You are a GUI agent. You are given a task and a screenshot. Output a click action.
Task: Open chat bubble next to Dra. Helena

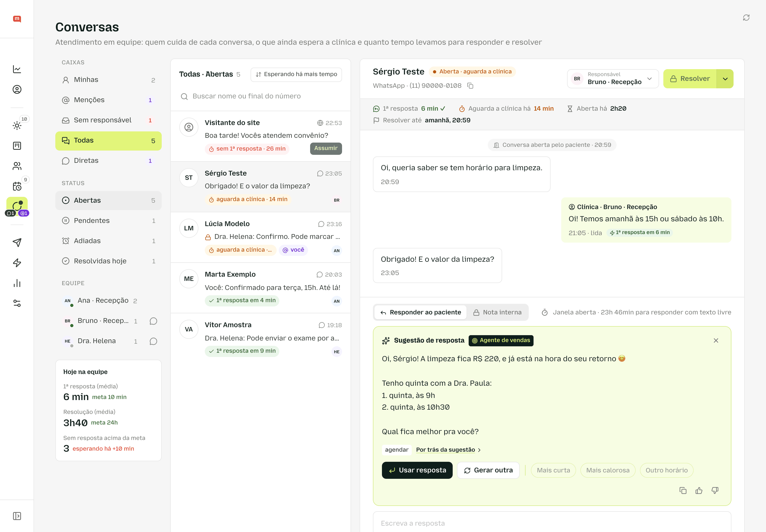coord(153,341)
